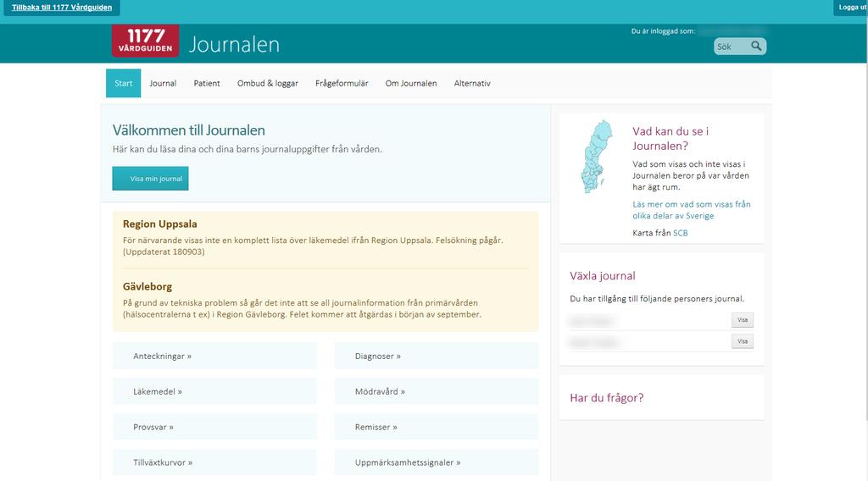Open the Journal menu tab
Image resolution: width=868 pixels, height=481 pixels.
pos(163,84)
